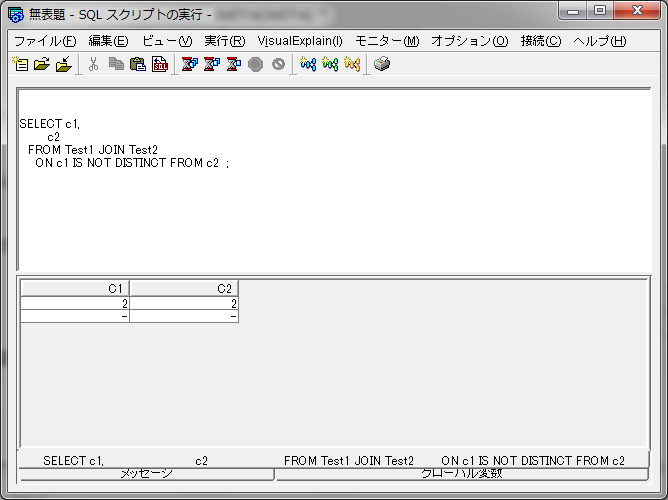The height and width of the screenshot is (500, 668).
Task: Select the C1 cell with value 2
Action: tap(75, 303)
